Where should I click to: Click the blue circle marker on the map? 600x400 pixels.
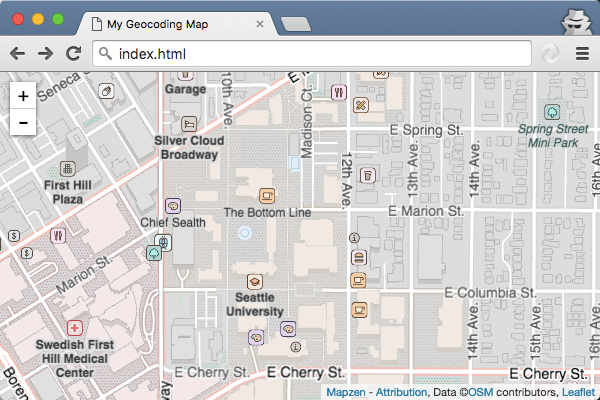coord(245,232)
